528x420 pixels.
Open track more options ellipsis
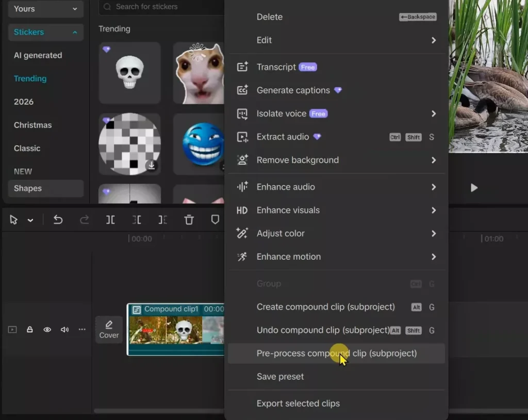[x=82, y=330]
